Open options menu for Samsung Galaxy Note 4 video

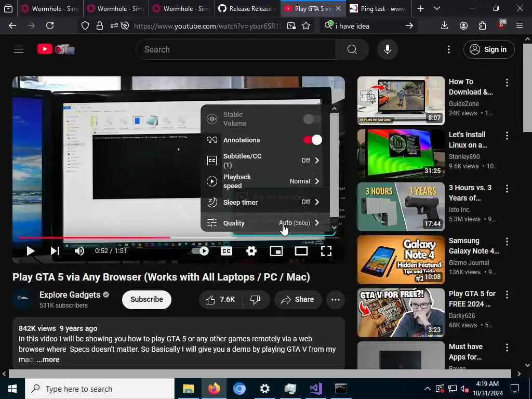(x=507, y=242)
